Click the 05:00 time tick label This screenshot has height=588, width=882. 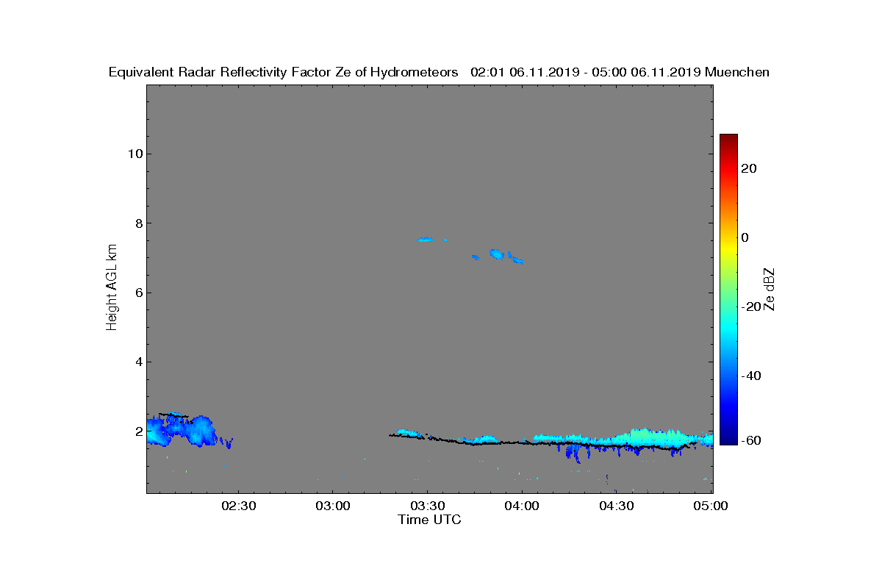tap(711, 506)
